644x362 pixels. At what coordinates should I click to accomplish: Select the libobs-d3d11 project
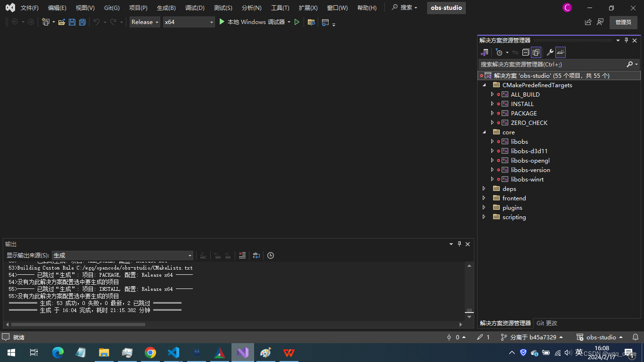(x=529, y=151)
